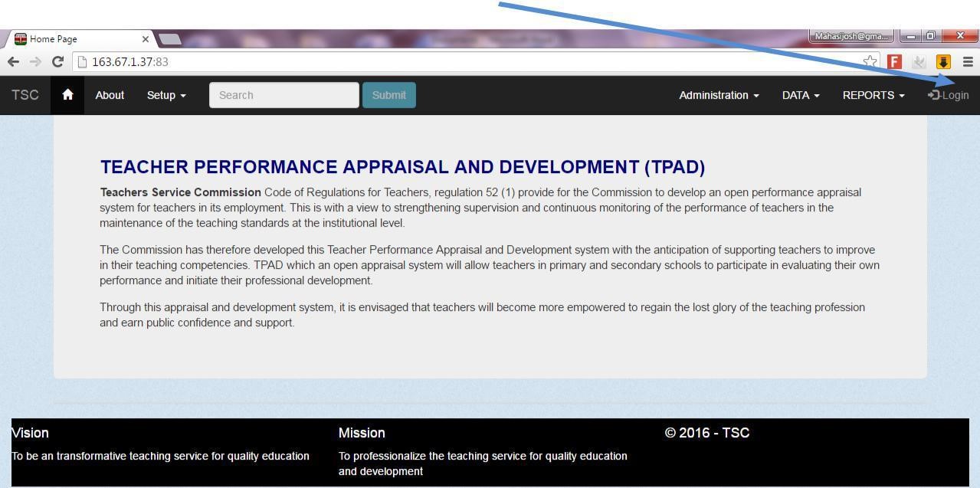Open the REPORTS dropdown menu
Viewport: 980px width, 488px height.
pyautogui.click(x=873, y=95)
